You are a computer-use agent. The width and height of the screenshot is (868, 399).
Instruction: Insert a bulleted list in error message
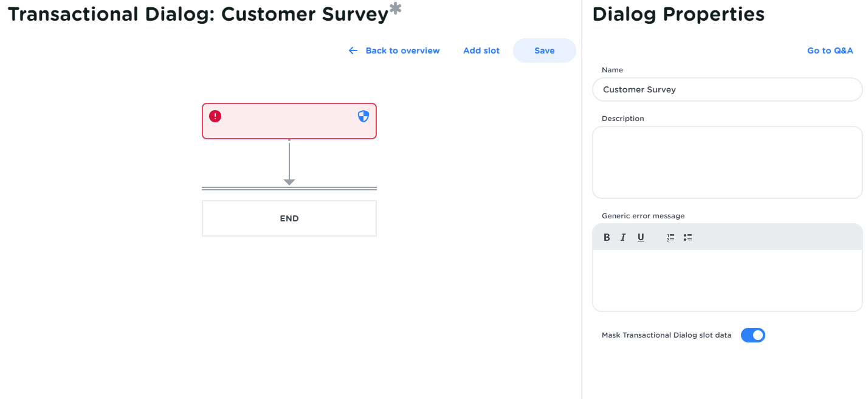pos(687,237)
